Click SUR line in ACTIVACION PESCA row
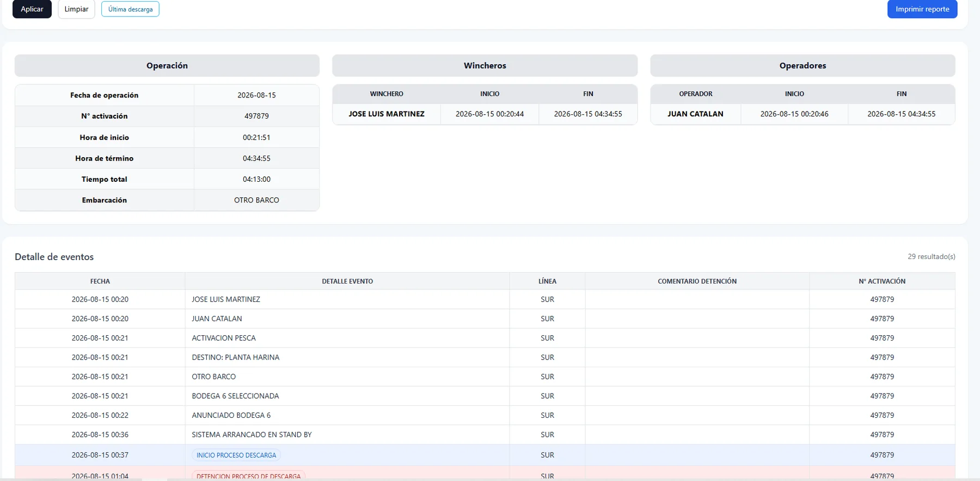 (x=547, y=338)
